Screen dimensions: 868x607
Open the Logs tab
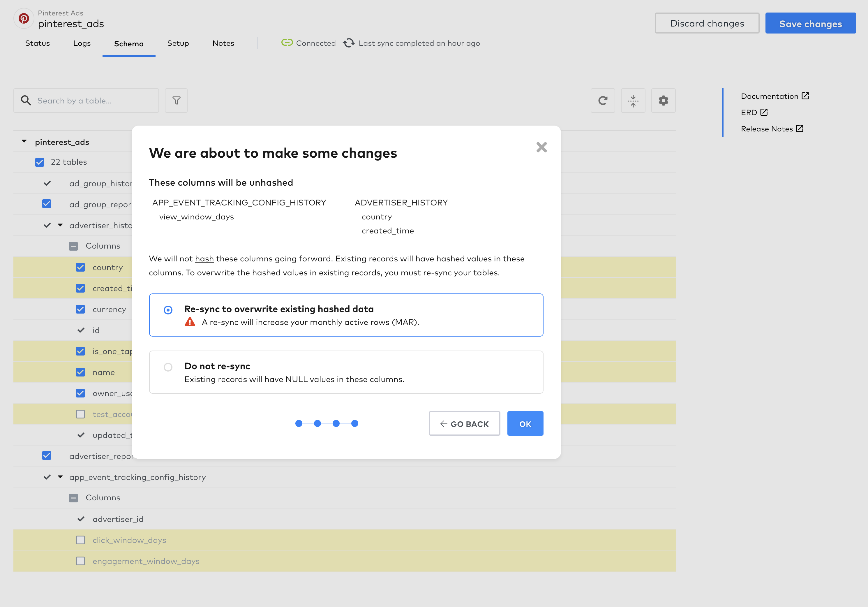pos(82,43)
